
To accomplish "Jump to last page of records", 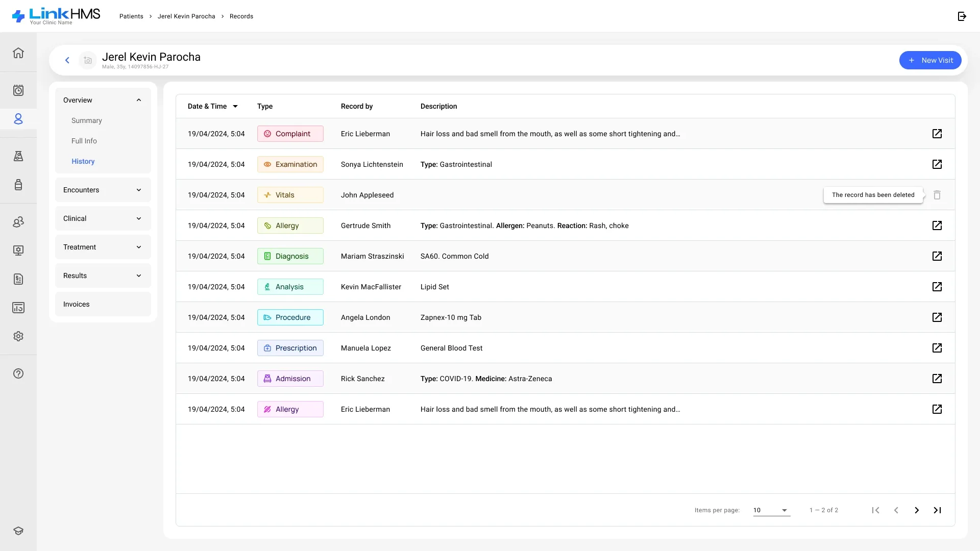I will click(937, 510).
